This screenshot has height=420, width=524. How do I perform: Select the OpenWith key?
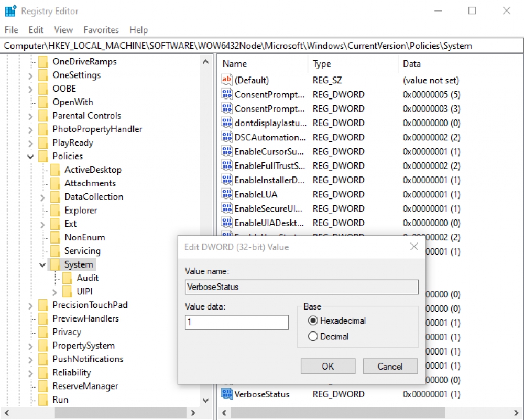[73, 102]
